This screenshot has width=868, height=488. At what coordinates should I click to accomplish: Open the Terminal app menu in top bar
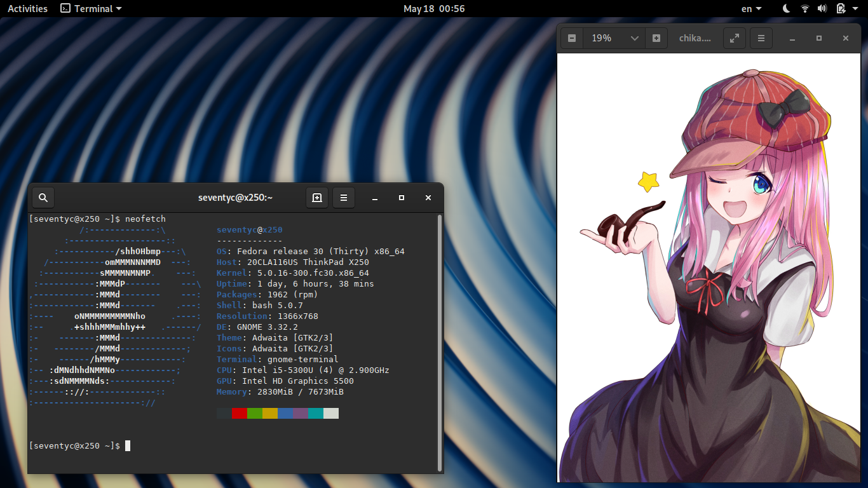coord(91,8)
